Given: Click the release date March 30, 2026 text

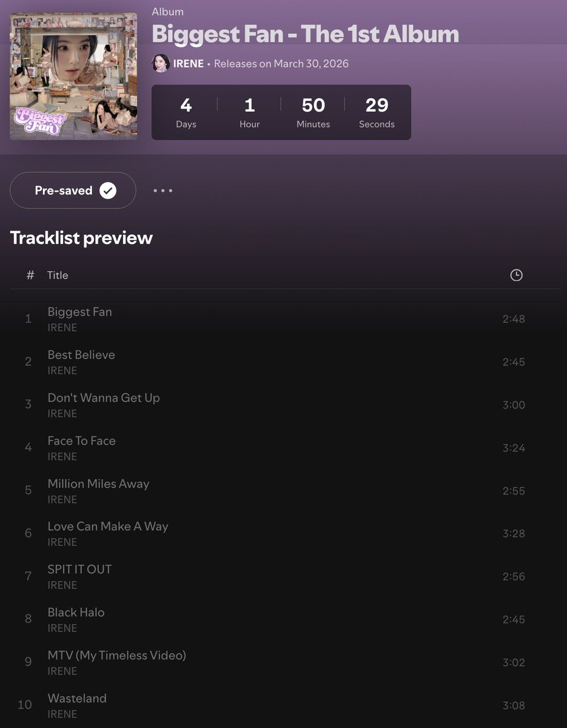Looking at the screenshot, I should (x=311, y=64).
